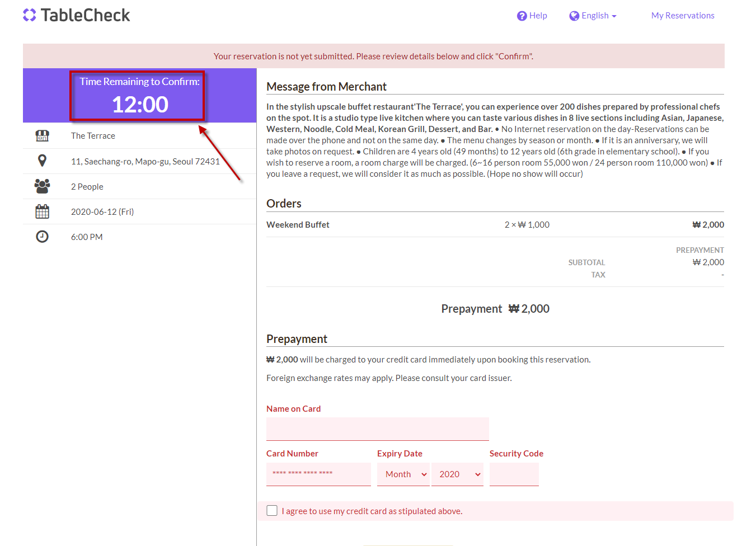This screenshot has width=756, height=546.
Task: Click the time '6:00 PM'
Action: (87, 237)
